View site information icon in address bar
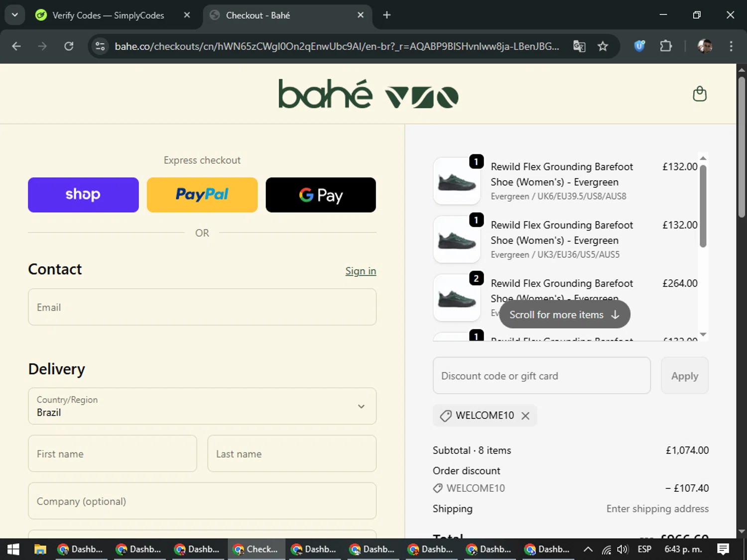The image size is (747, 560). click(100, 46)
